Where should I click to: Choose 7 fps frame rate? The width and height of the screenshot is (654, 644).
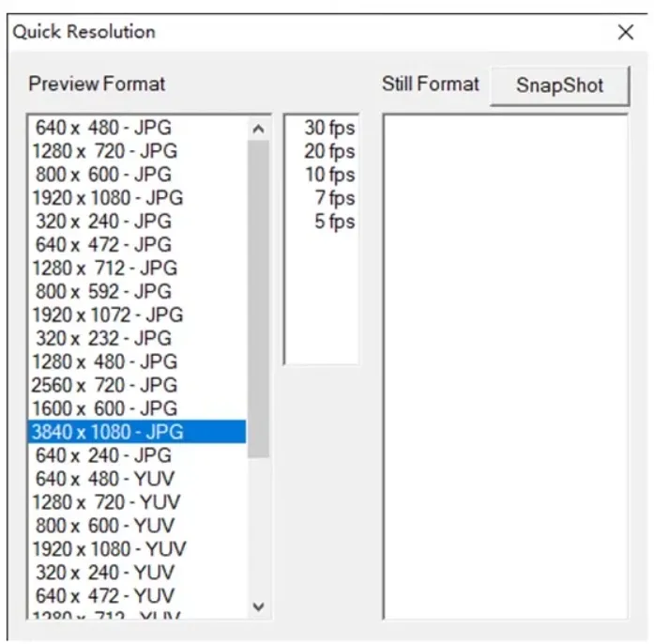pos(322,198)
